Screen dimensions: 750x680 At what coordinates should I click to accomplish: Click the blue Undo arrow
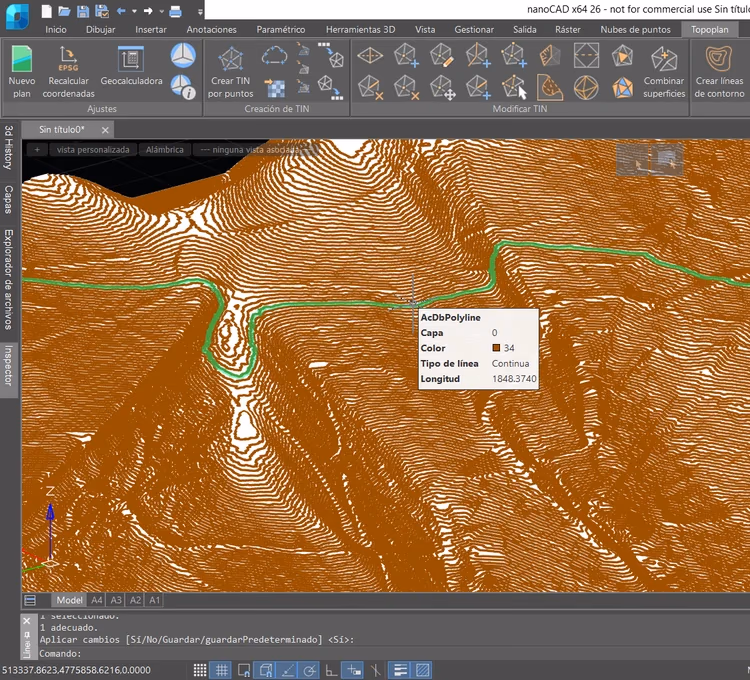click(121, 11)
